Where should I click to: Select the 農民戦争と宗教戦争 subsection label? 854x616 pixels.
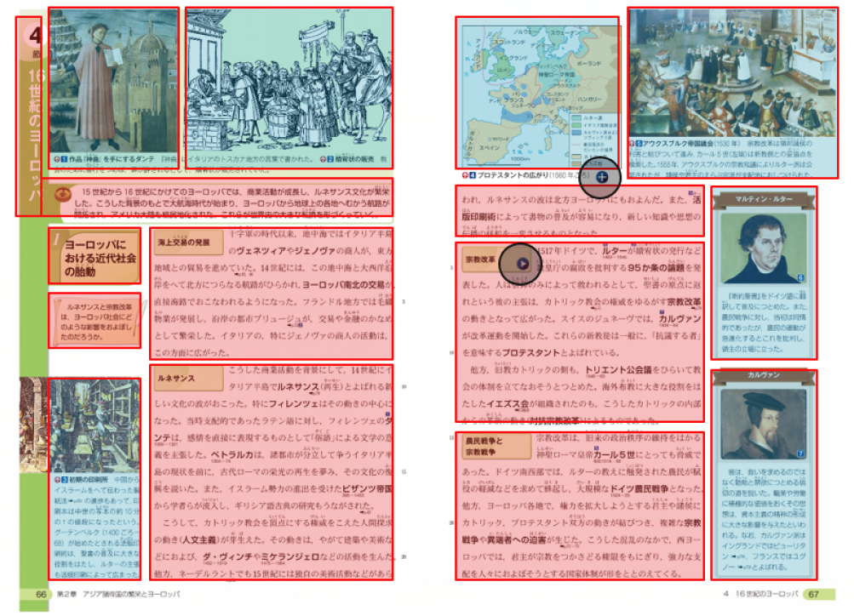(487, 446)
